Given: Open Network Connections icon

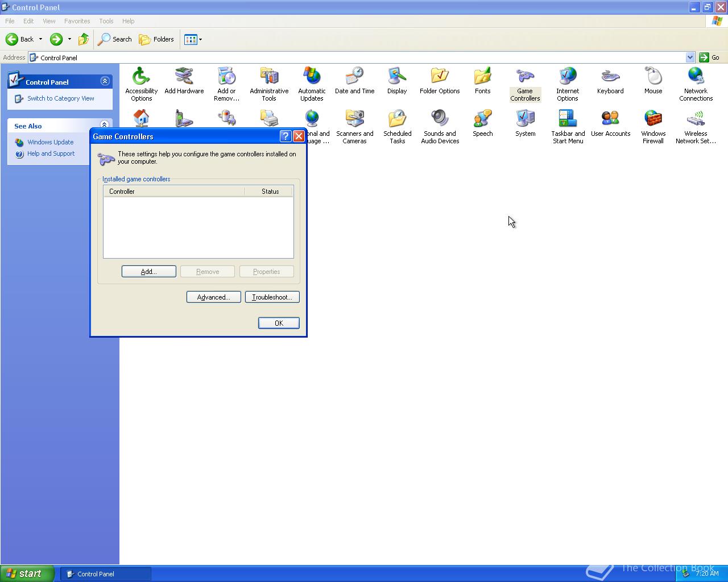Looking at the screenshot, I should click(696, 84).
